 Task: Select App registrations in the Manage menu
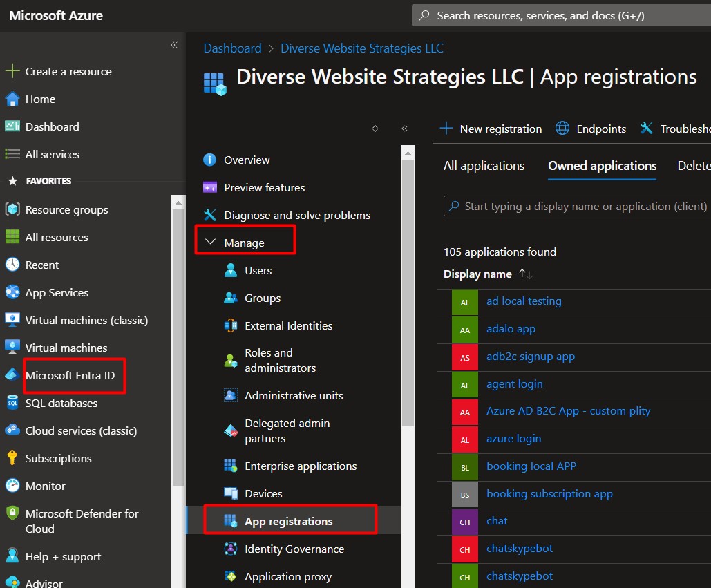[x=289, y=521]
